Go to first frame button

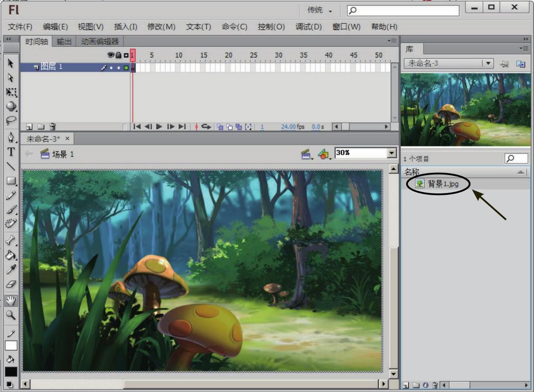coord(137,127)
